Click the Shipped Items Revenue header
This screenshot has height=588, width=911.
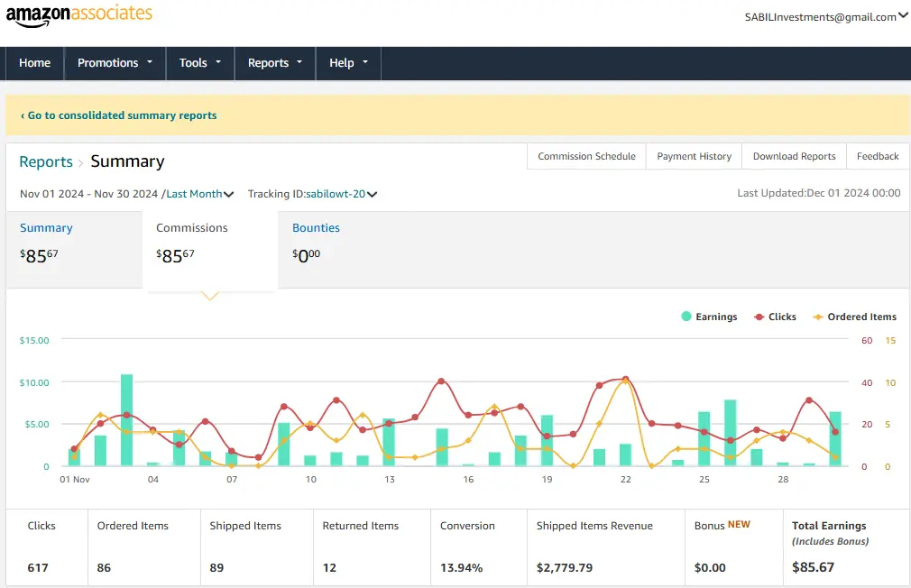pos(594,526)
